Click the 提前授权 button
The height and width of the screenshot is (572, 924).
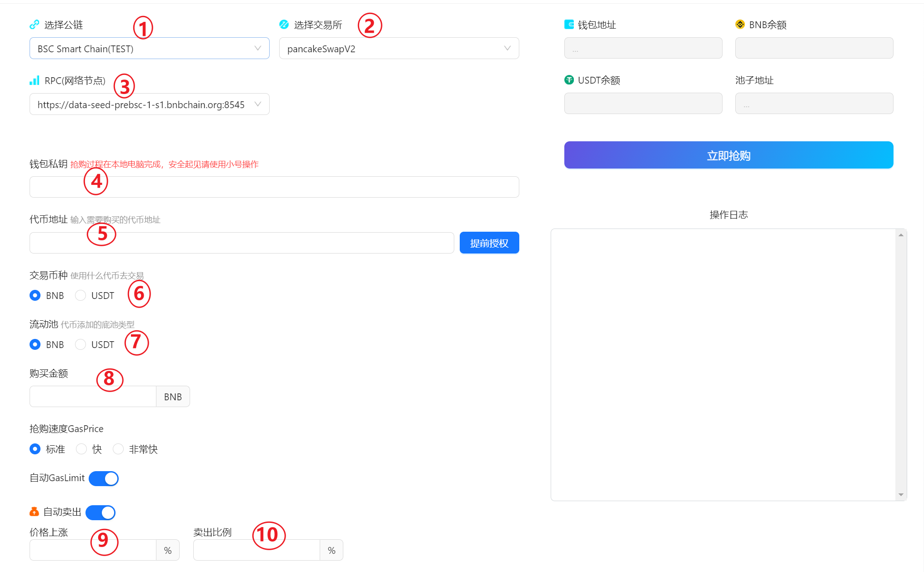489,243
